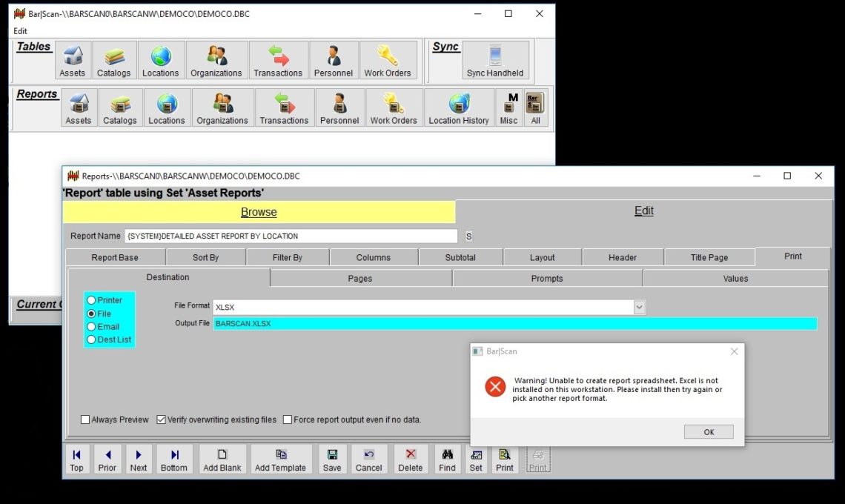Click the File Format XLSX field
This screenshot has width=845, height=504.
423,308
